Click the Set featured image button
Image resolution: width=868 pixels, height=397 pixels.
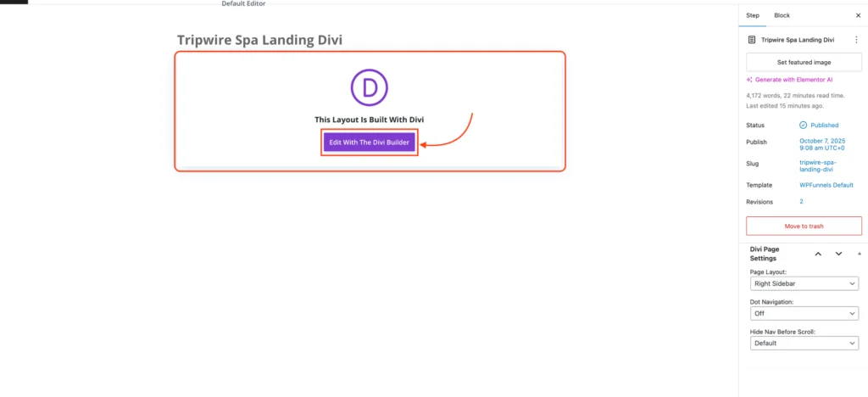point(804,62)
